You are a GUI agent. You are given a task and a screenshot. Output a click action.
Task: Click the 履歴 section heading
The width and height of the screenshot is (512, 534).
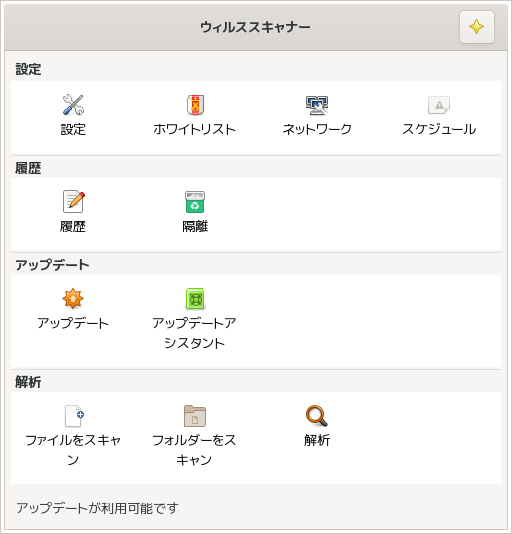tap(28, 168)
